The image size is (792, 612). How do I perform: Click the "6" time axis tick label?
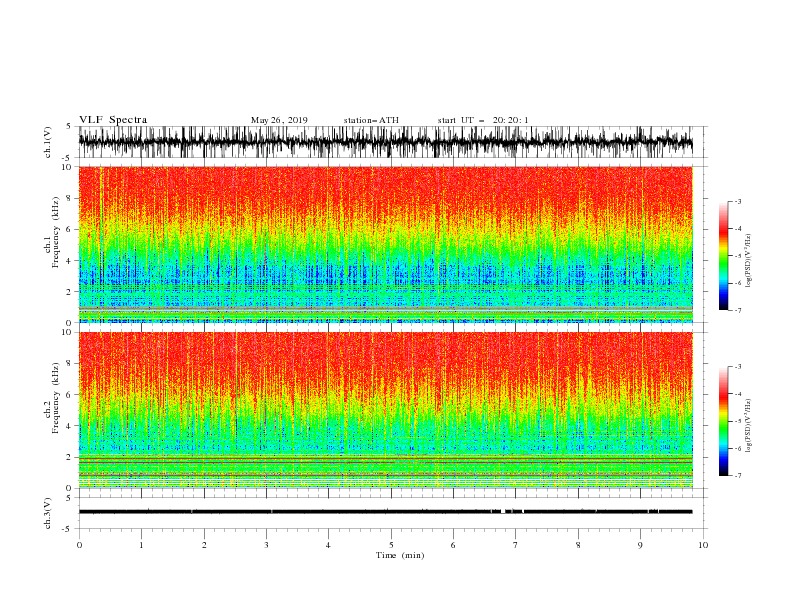[453, 545]
